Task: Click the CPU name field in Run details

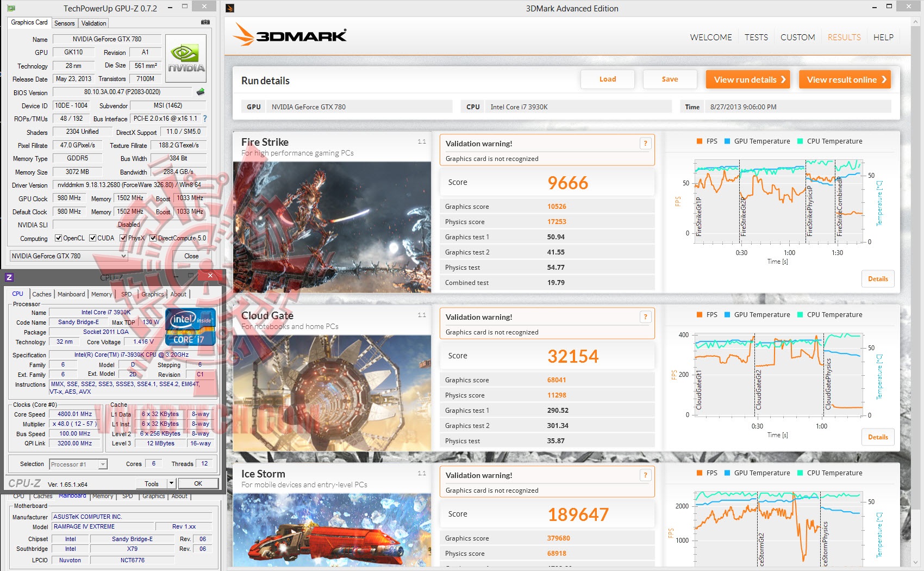Action: (566, 107)
